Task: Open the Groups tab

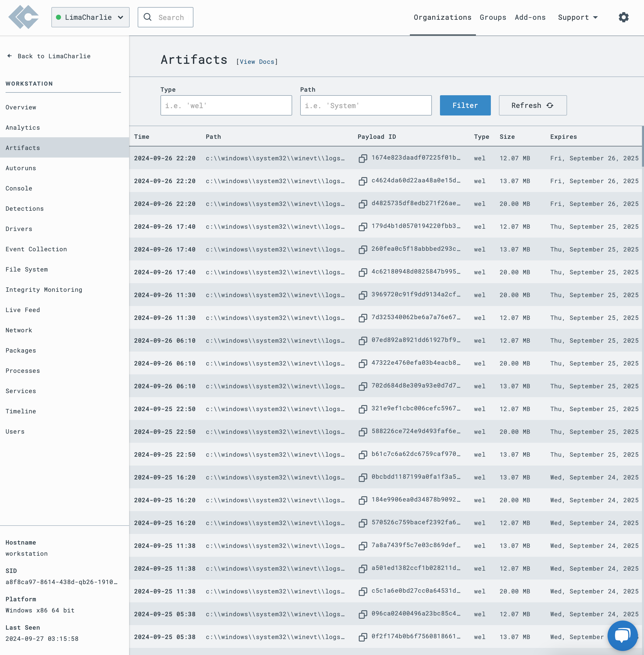Action: pyautogui.click(x=493, y=17)
